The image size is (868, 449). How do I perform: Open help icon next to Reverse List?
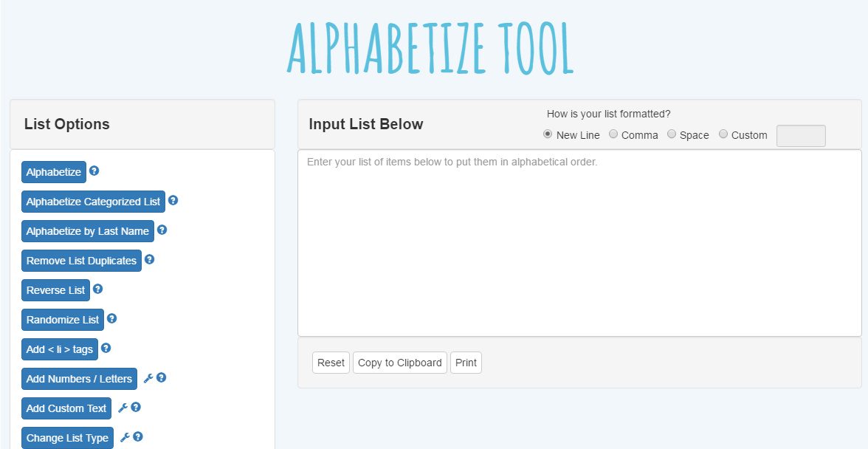pos(97,289)
